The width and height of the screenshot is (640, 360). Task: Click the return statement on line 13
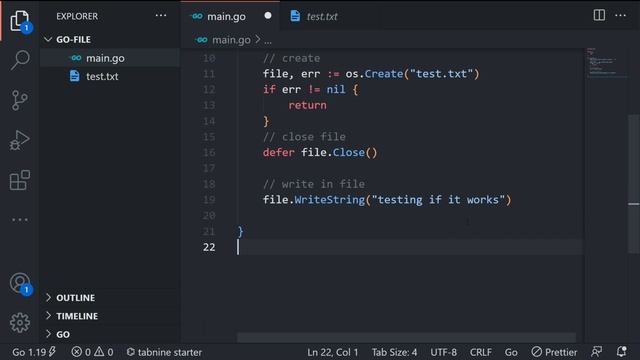307,105
